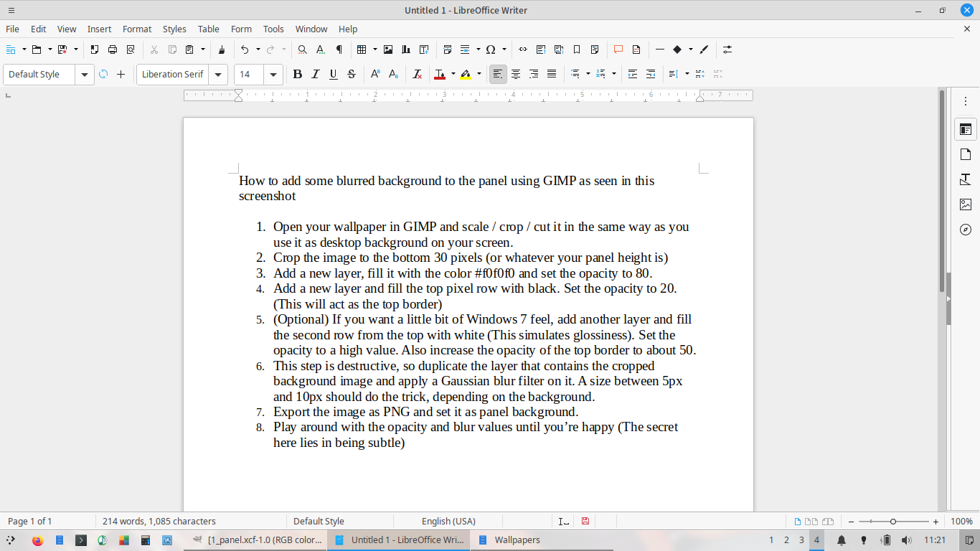Viewport: 980px width, 551px height.
Task: Open the Insert menu
Action: 99,29
